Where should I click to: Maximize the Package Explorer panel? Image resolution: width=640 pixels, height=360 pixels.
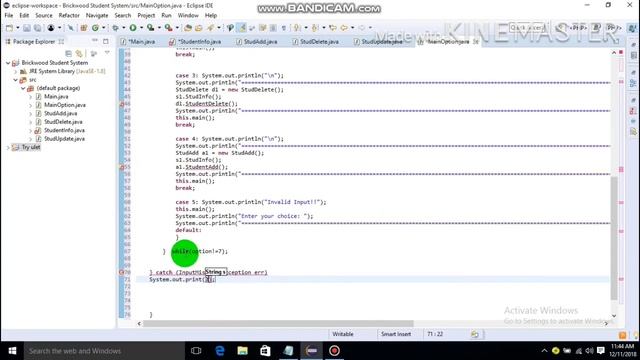coord(106,41)
